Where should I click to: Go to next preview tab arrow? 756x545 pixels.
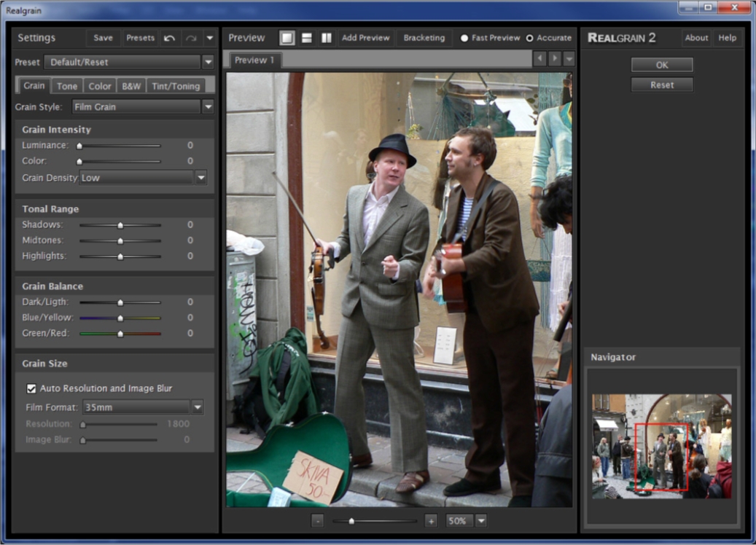point(555,59)
